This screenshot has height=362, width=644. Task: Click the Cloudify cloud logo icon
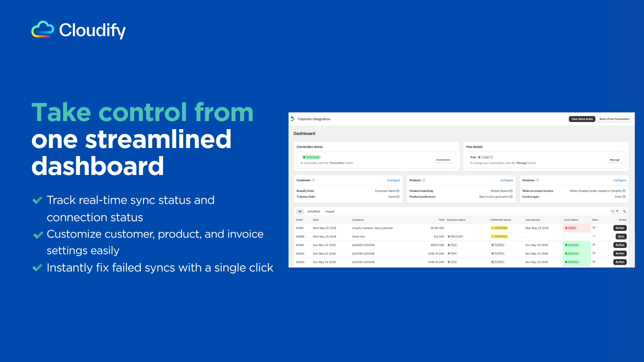[x=43, y=29]
